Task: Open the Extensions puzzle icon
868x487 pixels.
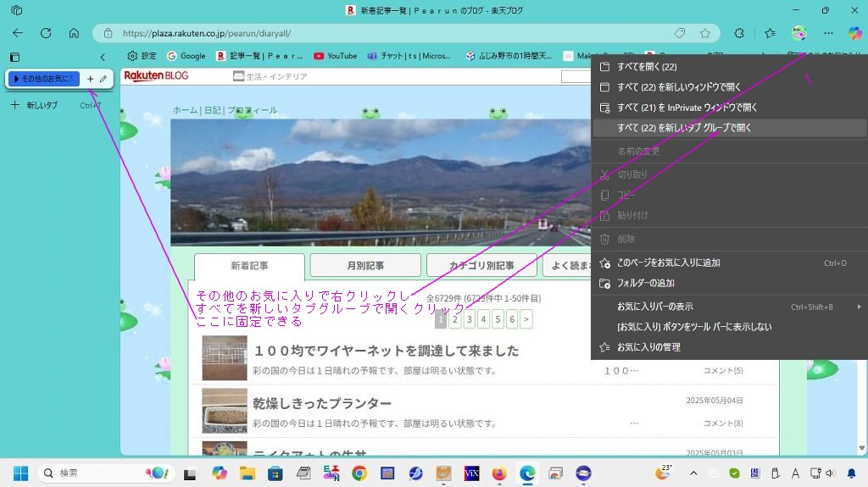Action: click(x=739, y=33)
